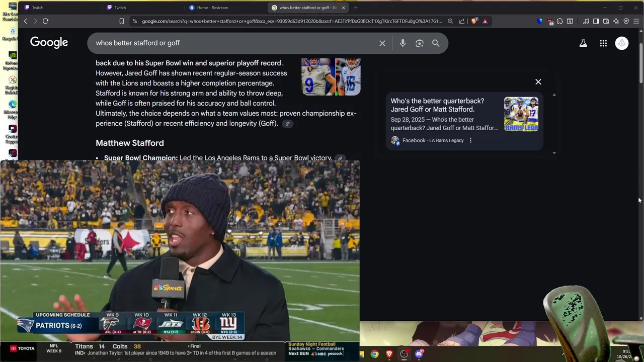Search by image with Lens icon

click(420, 43)
